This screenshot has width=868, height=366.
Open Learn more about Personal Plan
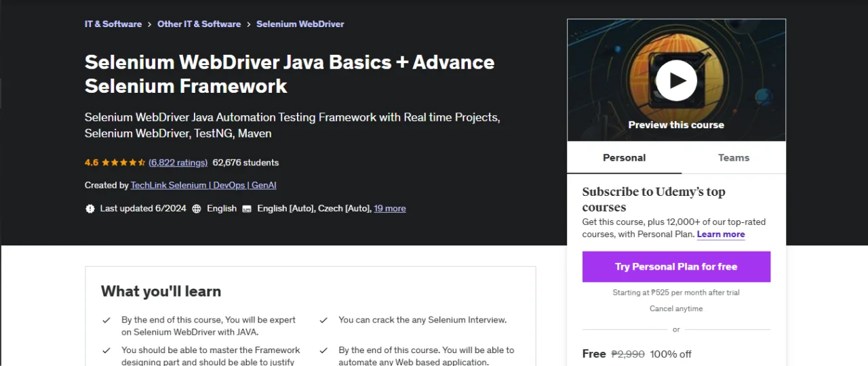pyautogui.click(x=721, y=235)
